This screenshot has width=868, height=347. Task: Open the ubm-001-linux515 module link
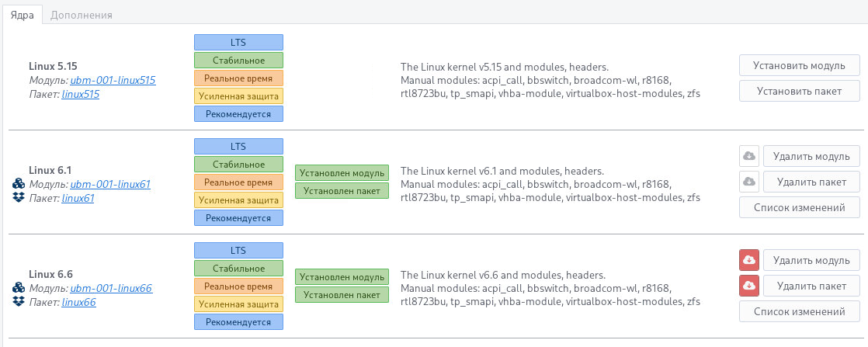coord(113,80)
